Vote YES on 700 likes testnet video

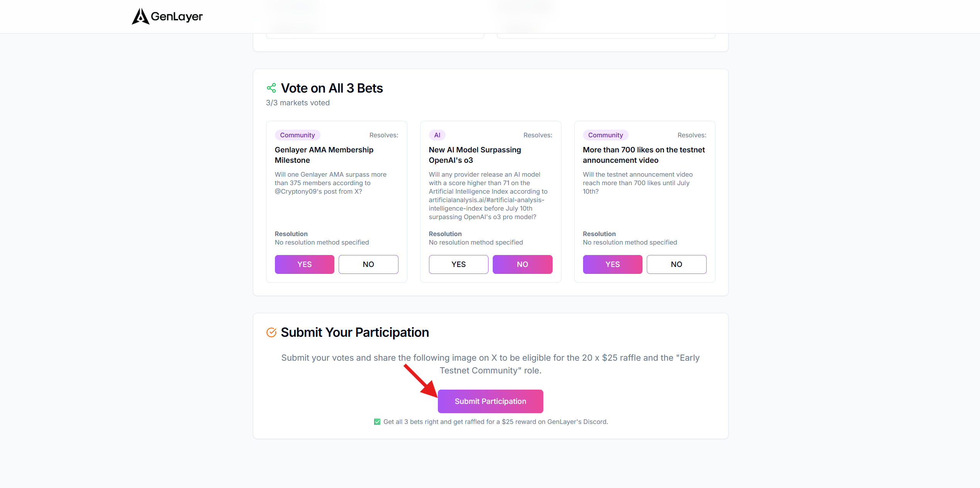[x=613, y=264]
